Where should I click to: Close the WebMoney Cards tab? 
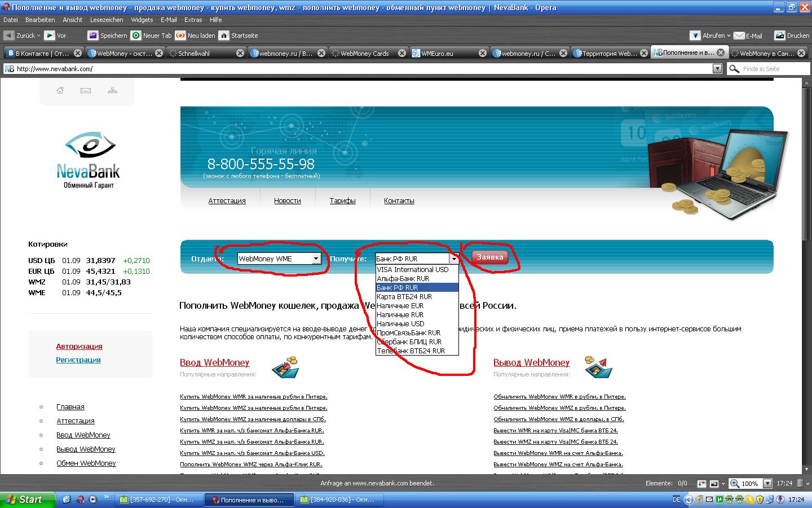(402, 53)
